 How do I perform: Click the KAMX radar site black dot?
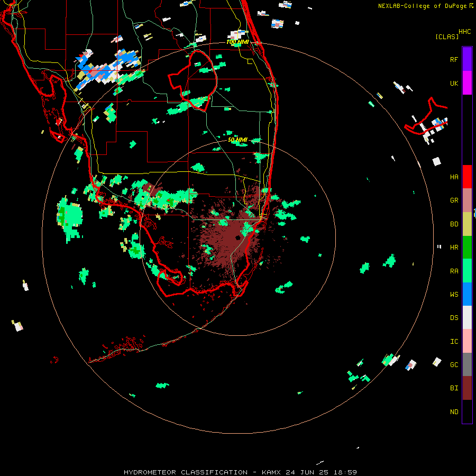pos(237,237)
